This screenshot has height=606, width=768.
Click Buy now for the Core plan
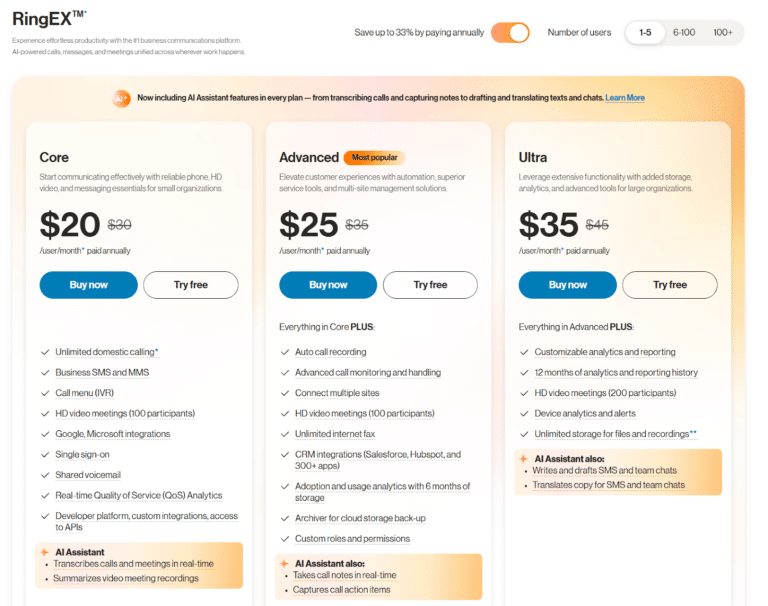point(89,285)
